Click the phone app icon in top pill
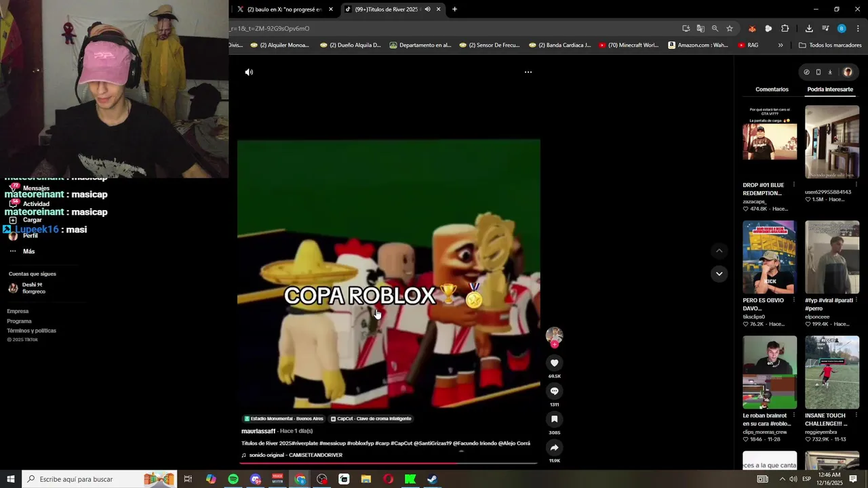The image size is (868, 488). click(x=818, y=72)
